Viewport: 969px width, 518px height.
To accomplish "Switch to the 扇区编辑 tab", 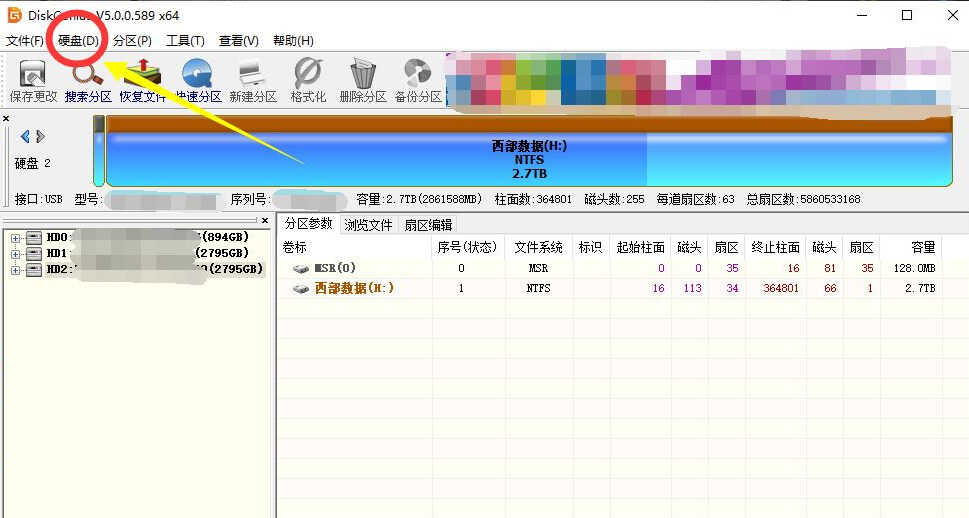I will [x=428, y=225].
